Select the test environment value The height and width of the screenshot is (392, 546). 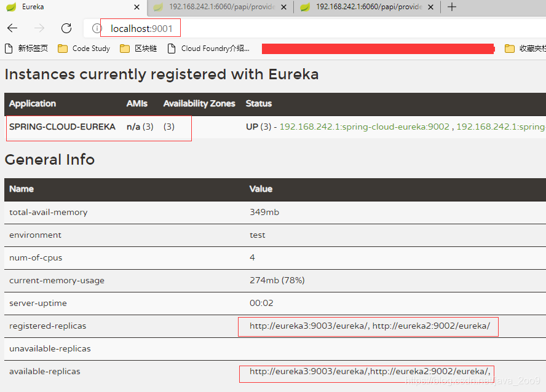point(258,235)
